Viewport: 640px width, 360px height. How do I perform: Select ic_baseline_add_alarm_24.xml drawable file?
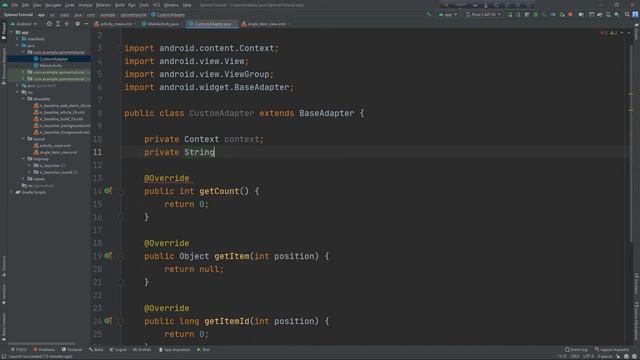pos(62,106)
